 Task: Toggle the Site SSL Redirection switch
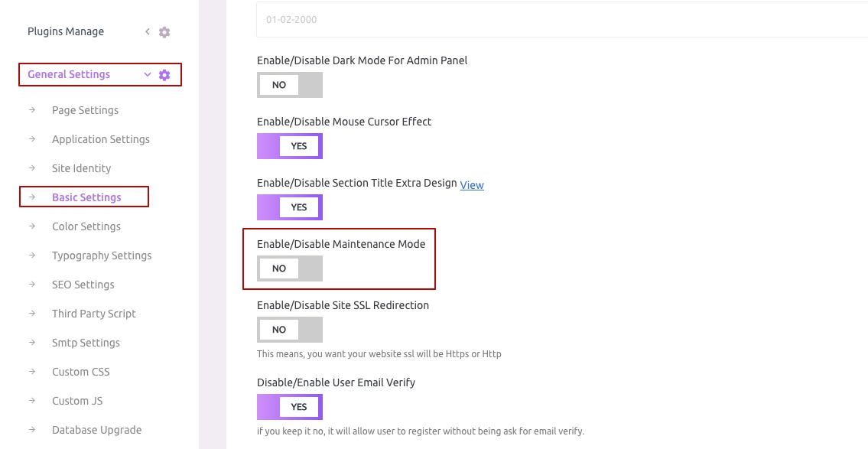pos(290,330)
